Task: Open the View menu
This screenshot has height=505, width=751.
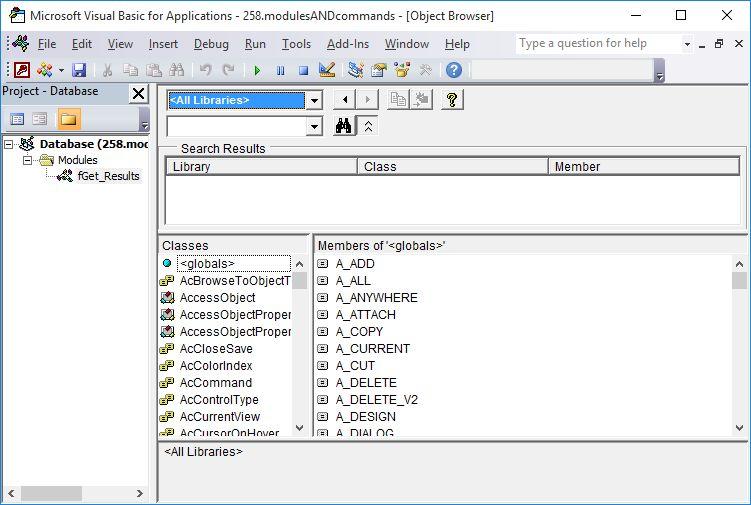Action: point(120,44)
